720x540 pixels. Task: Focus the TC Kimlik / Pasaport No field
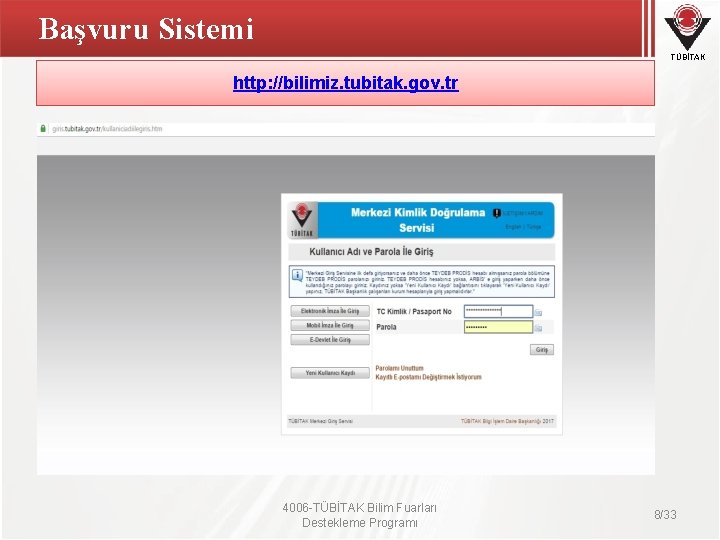coord(498,311)
